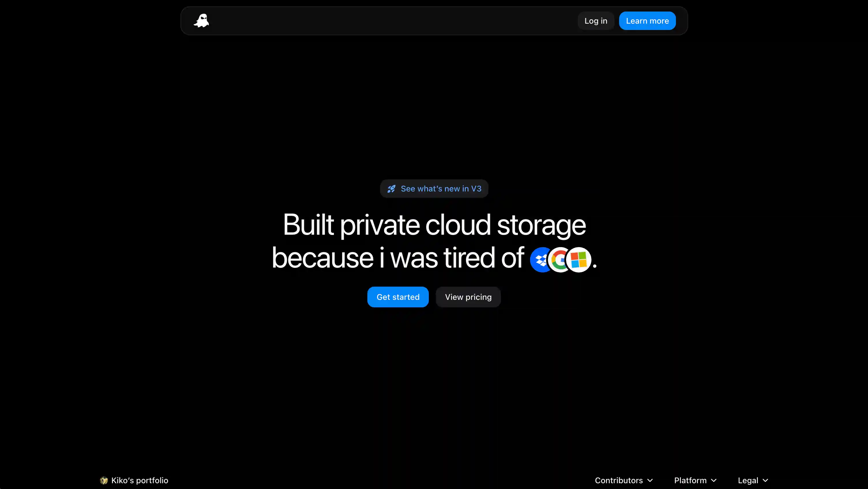
Task: Expand the Platform footer dropdown
Action: 695,480
